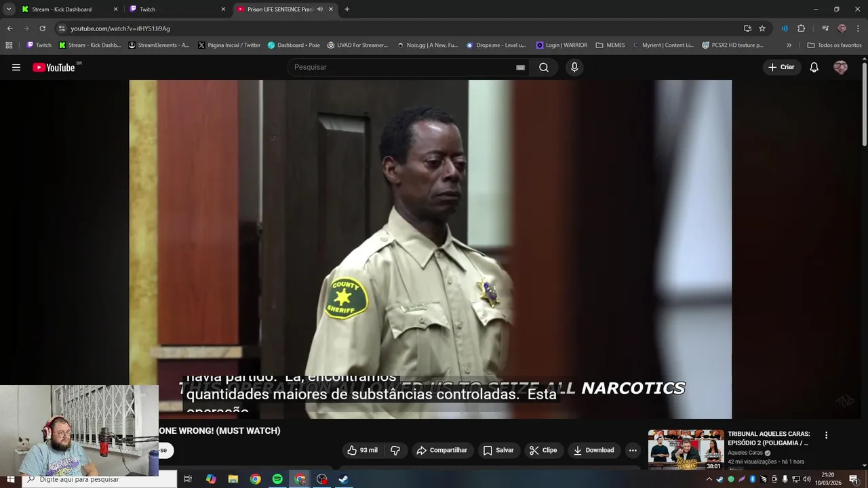
Task: Open YouTube notifications bell
Action: [814, 67]
